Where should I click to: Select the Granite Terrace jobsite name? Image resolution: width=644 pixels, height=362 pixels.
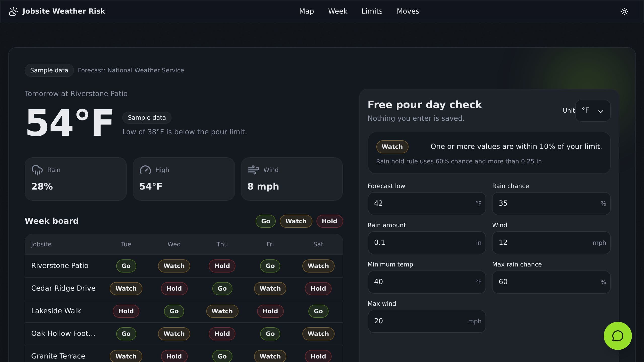[x=58, y=356]
